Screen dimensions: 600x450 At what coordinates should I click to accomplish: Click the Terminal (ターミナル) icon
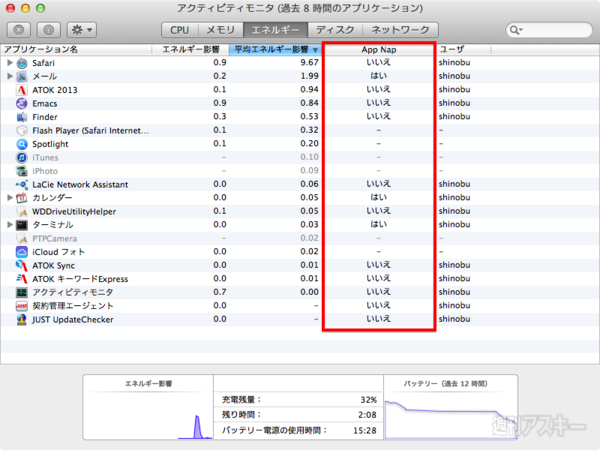click(22, 225)
